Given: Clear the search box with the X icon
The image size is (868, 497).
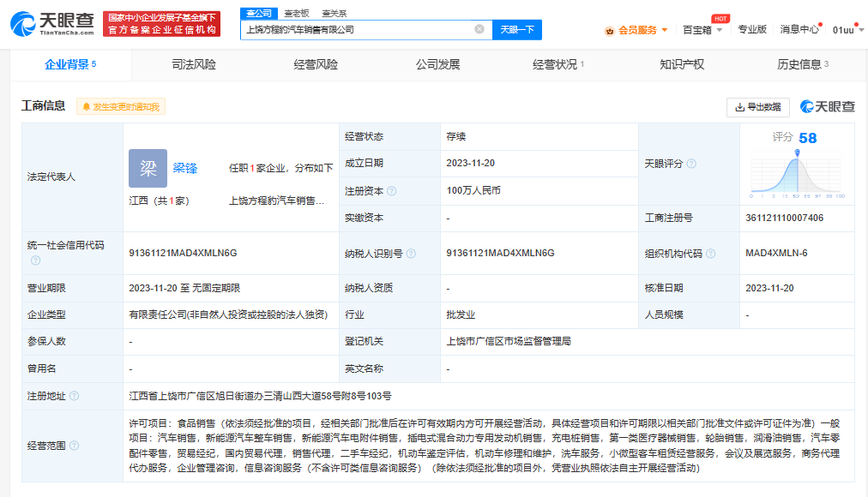Looking at the screenshot, I should (479, 29).
